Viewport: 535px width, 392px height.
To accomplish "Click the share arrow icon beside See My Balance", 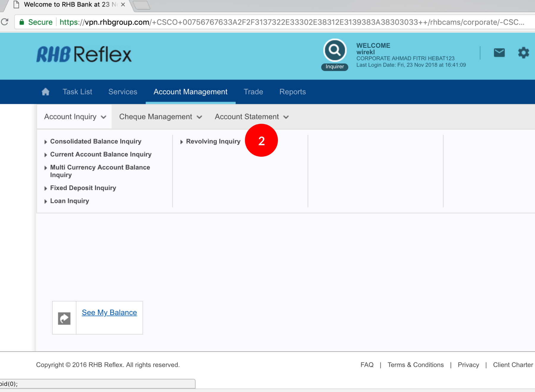I will 64,318.
